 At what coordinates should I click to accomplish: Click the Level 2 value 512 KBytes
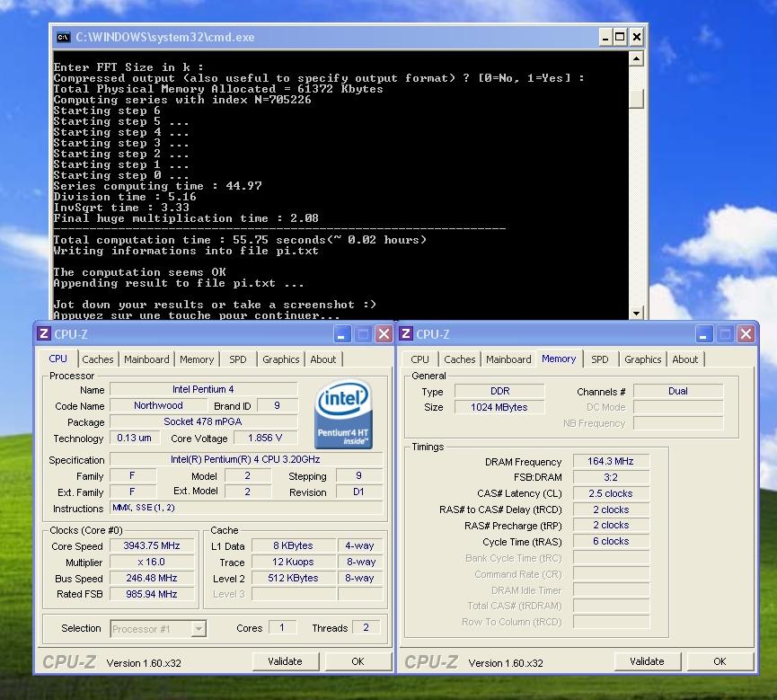[x=294, y=578]
